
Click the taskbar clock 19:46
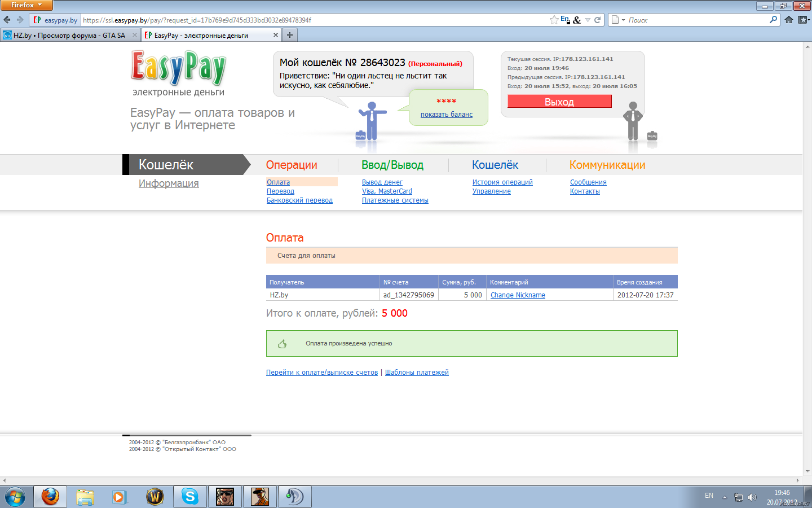782,493
